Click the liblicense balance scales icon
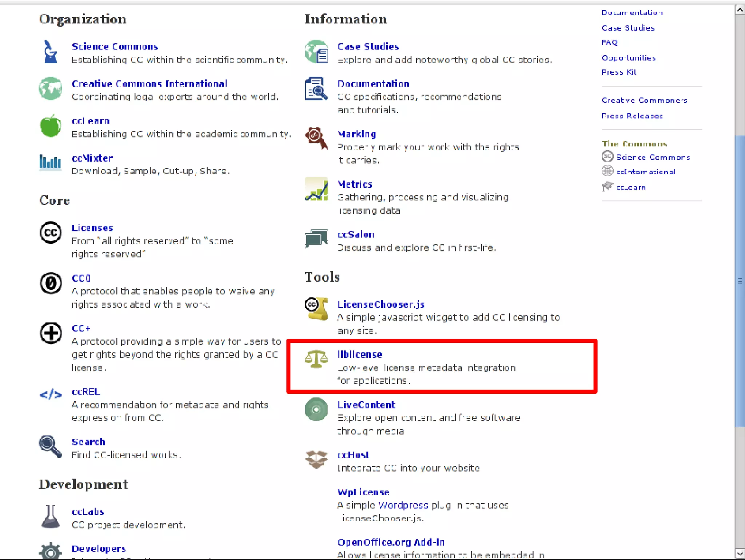 (x=316, y=359)
